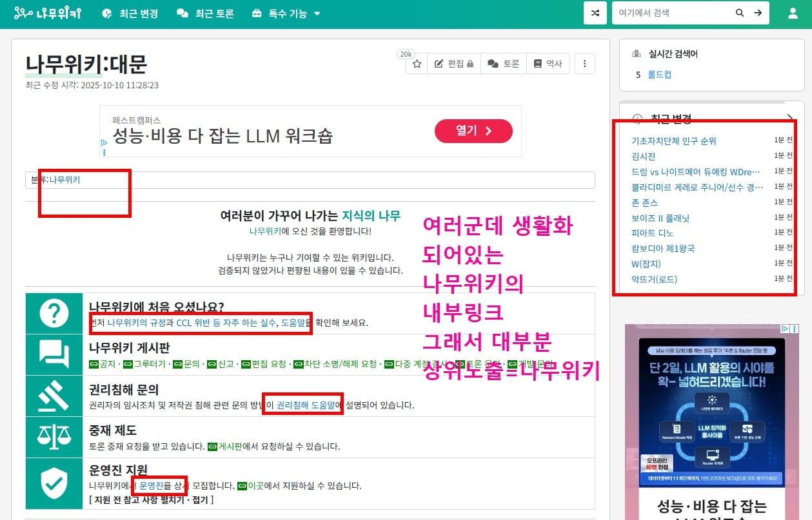Viewport: 812px width, 520px height.
Task: Click the 편집 button
Action: (x=454, y=64)
